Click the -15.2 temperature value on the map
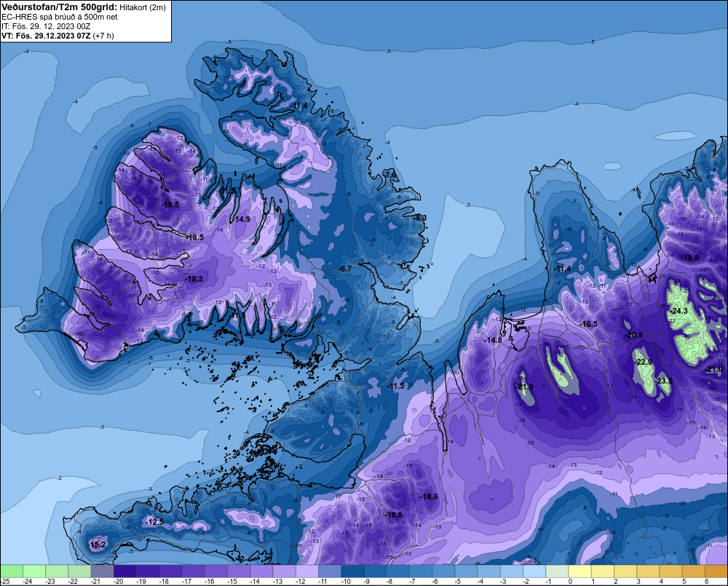The height and width of the screenshot is (586, 728). point(97,545)
